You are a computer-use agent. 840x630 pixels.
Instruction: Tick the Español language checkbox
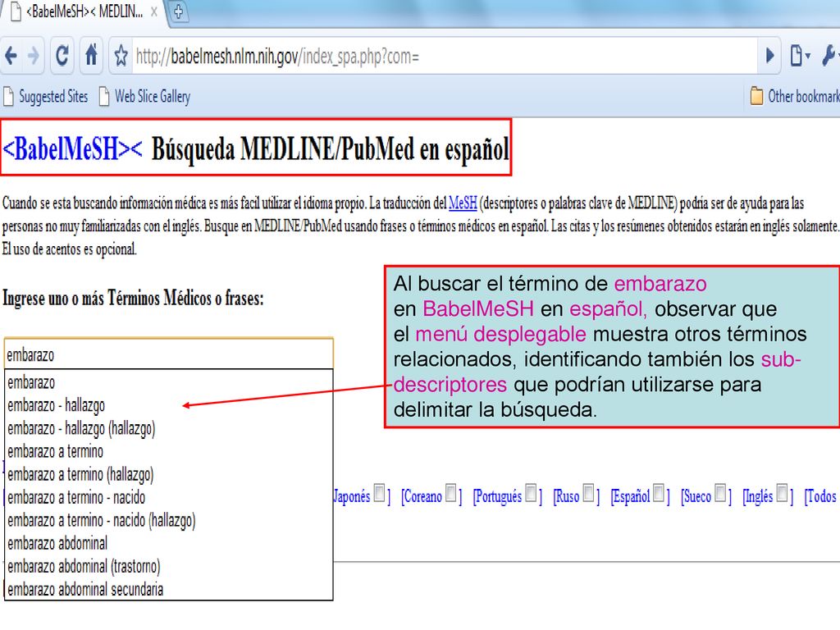tap(660, 493)
